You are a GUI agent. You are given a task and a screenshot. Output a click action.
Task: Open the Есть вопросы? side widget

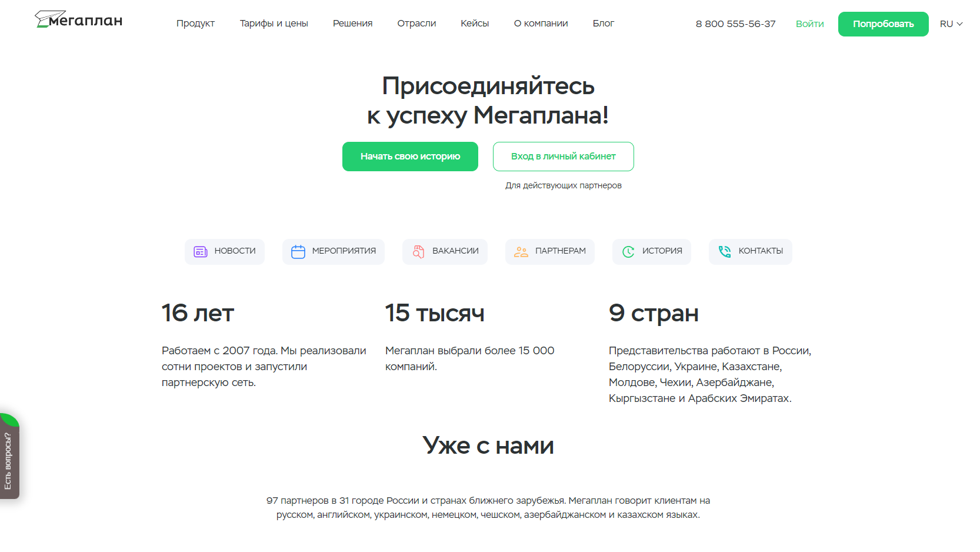click(x=9, y=457)
